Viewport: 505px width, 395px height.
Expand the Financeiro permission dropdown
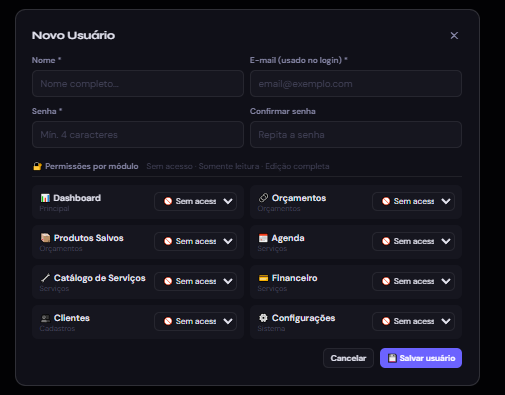coord(413,281)
